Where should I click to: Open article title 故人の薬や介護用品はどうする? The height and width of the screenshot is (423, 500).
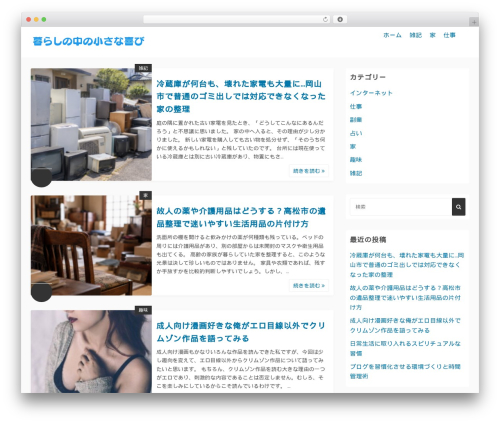(241, 217)
